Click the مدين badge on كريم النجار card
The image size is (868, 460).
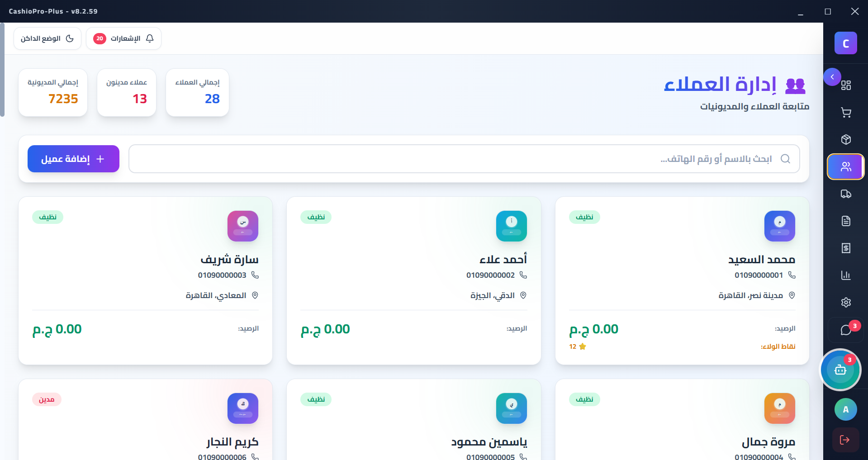point(47,399)
